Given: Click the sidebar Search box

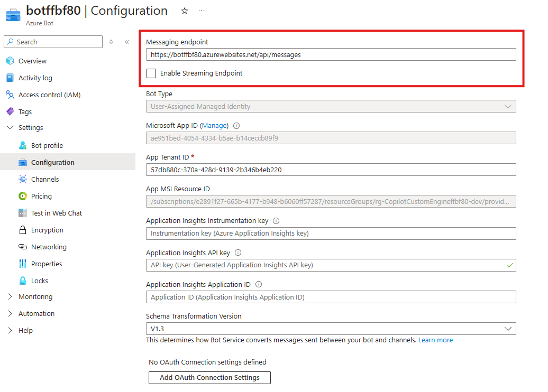Looking at the screenshot, I should 53,42.
